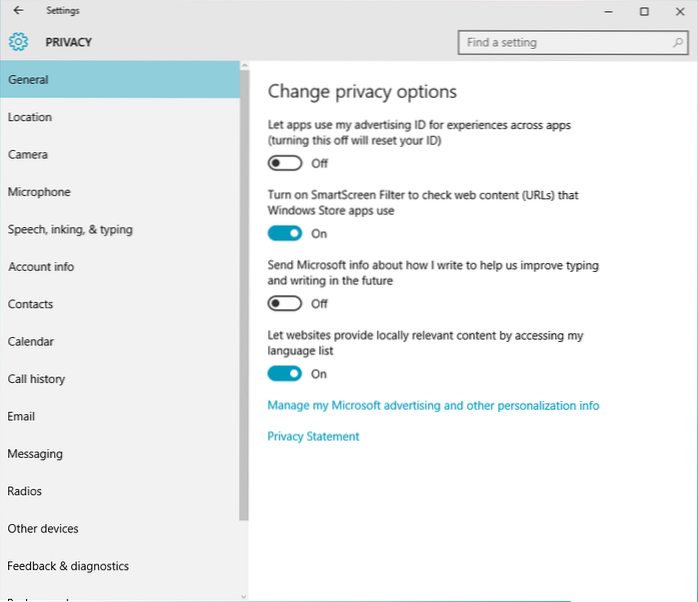Select Account info category
The width and height of the screenshot is (698, 602).
tap(41, 267)
